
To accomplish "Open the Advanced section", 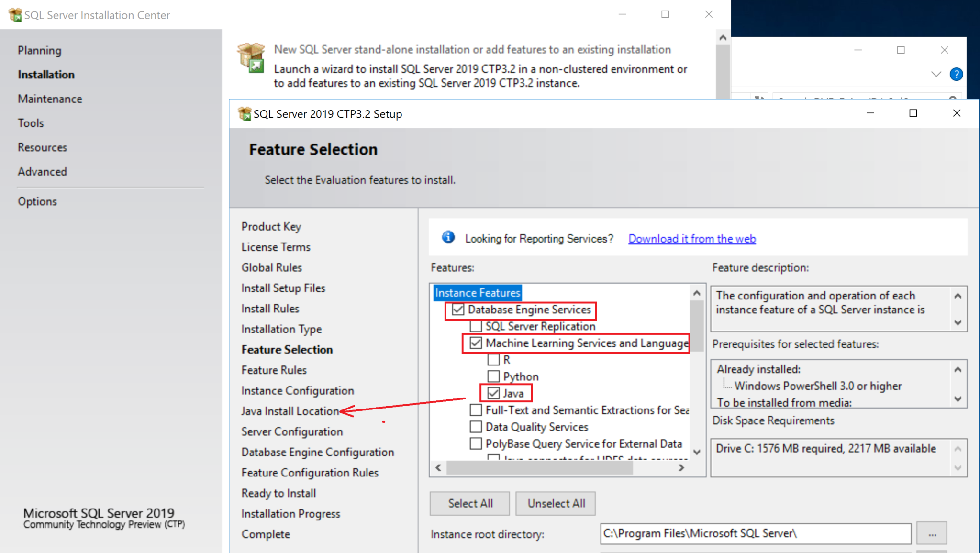I will [x=43, y=171].
